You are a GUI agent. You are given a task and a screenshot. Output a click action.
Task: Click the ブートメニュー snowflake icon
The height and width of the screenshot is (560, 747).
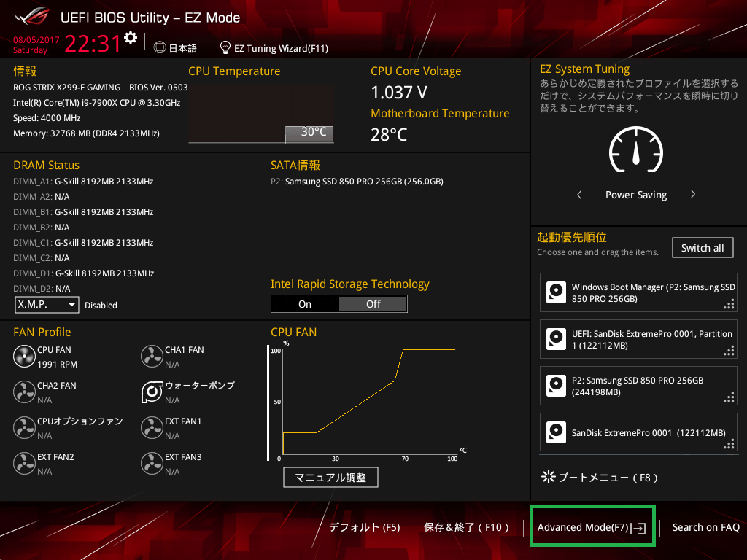point(549,477)
